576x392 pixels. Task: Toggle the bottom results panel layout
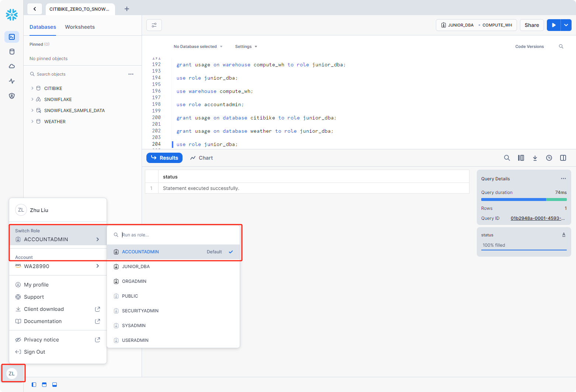55,385
